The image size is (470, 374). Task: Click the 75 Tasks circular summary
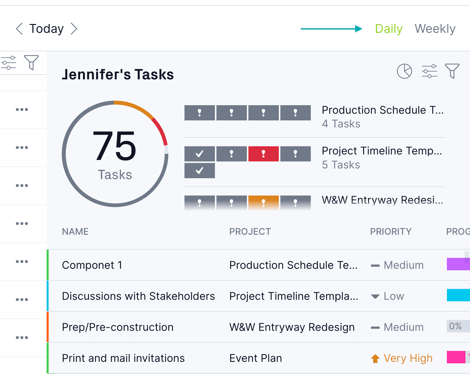(x=115, y=154)
